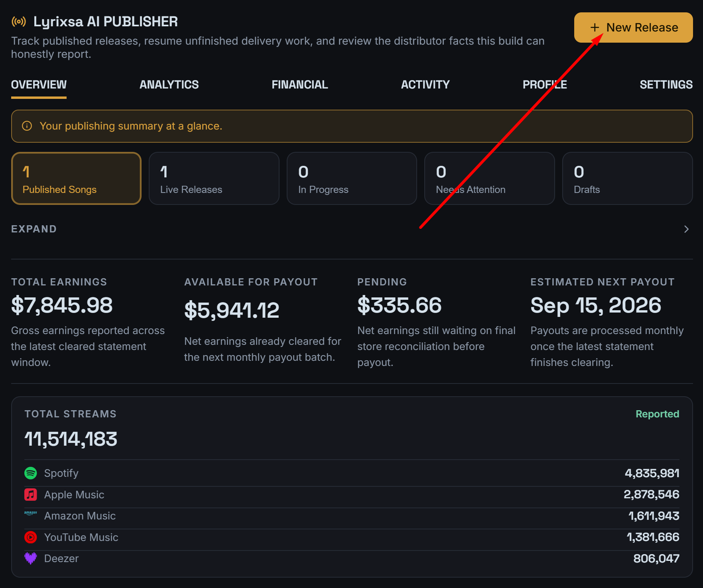Screen dimensions: 703x588
Task: Click the available payout value $5,941.12
Action: pos(232,311)
